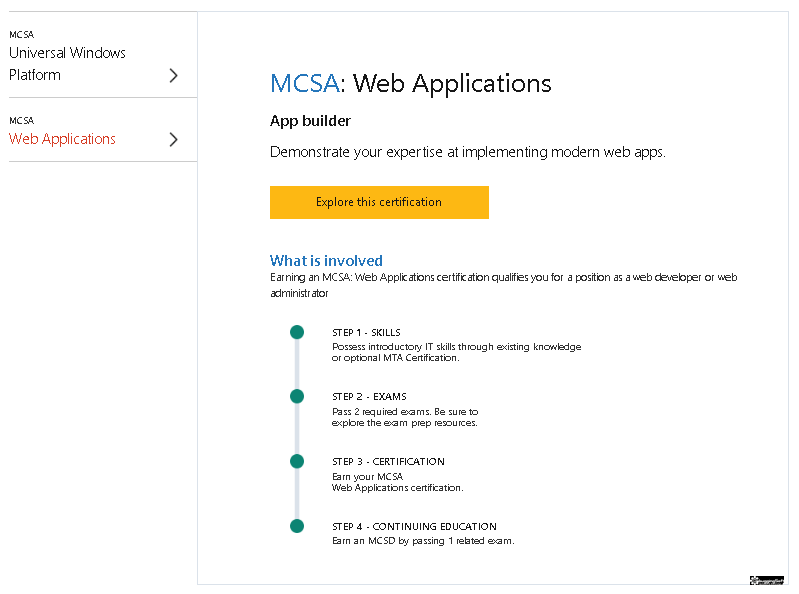Image resolution: width=799 pixels, height=594 pixels.
Task: Select the Step 4 green timeline dot
Action: [297, 526]
